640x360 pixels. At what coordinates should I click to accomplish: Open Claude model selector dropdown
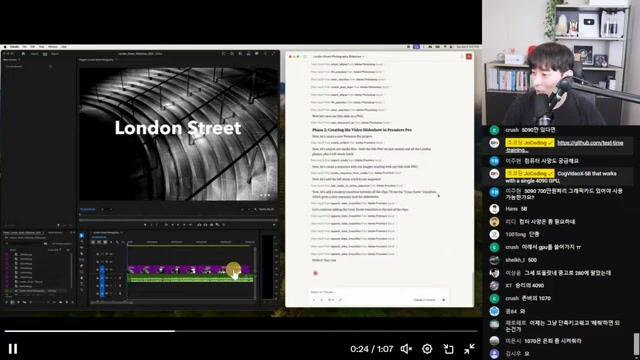425,300
